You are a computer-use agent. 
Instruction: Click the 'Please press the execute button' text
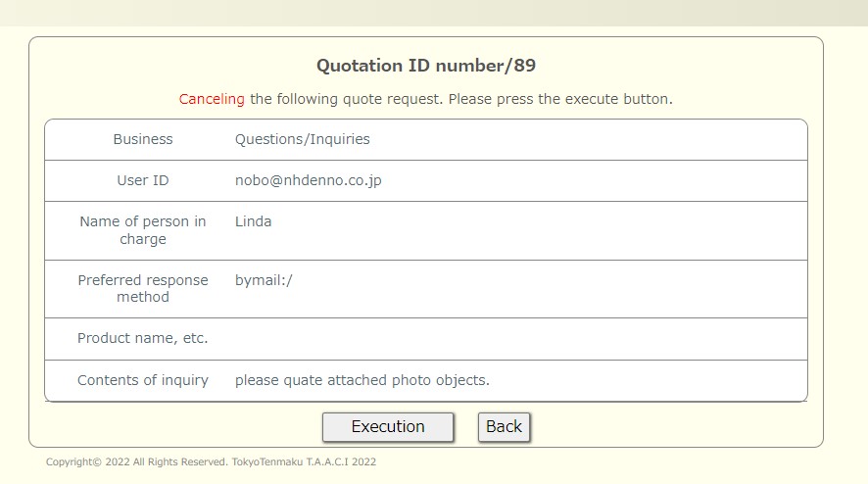point(560,99)
